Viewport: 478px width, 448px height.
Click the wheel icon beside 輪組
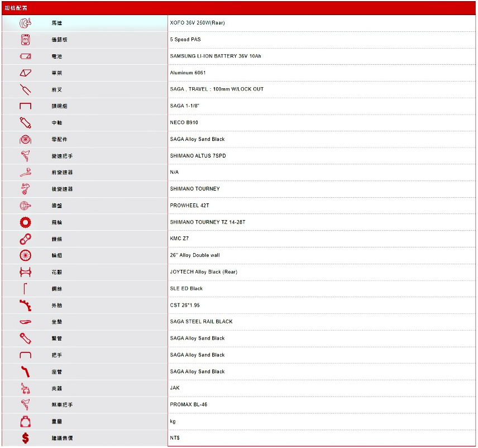25,256
